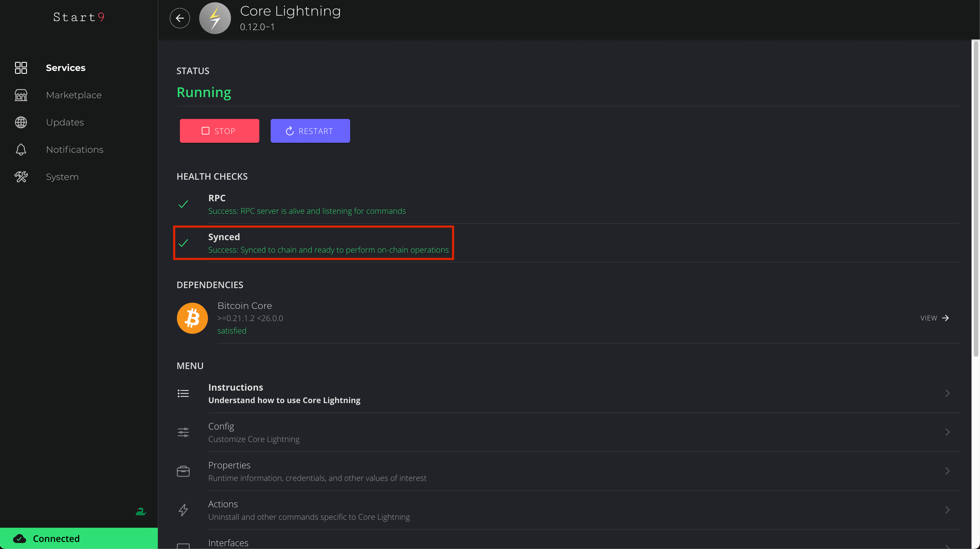Click the Updates globe icon
The width and height of the screenshot is (980, 549).
(x=21, y=122)
